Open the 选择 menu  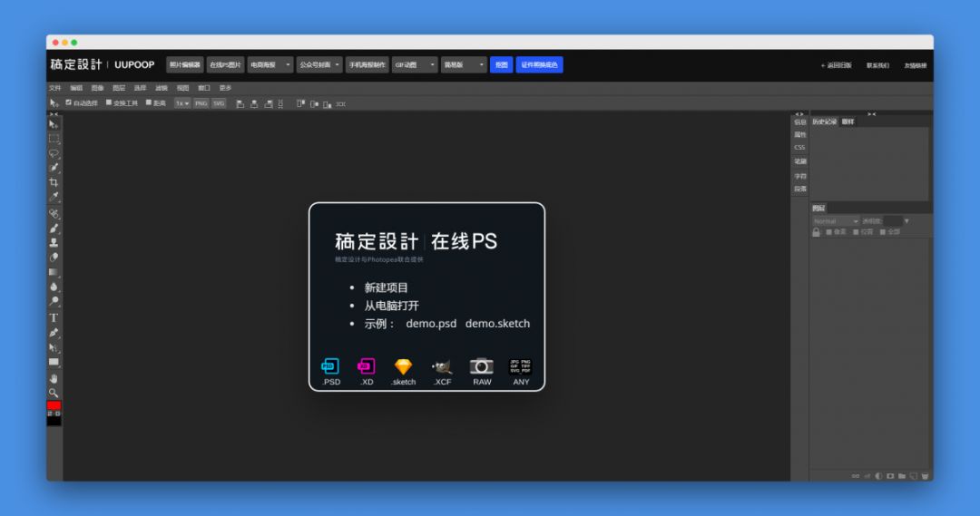tap(140, 88)
